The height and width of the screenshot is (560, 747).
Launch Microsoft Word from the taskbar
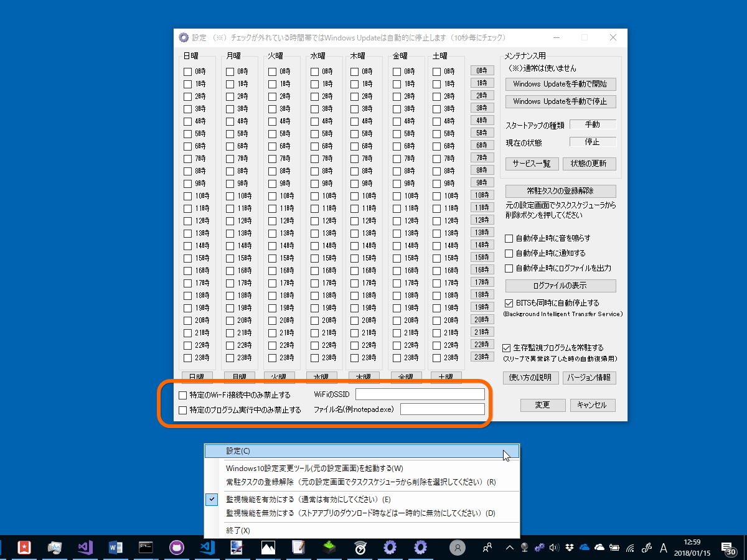coord(115,549)
